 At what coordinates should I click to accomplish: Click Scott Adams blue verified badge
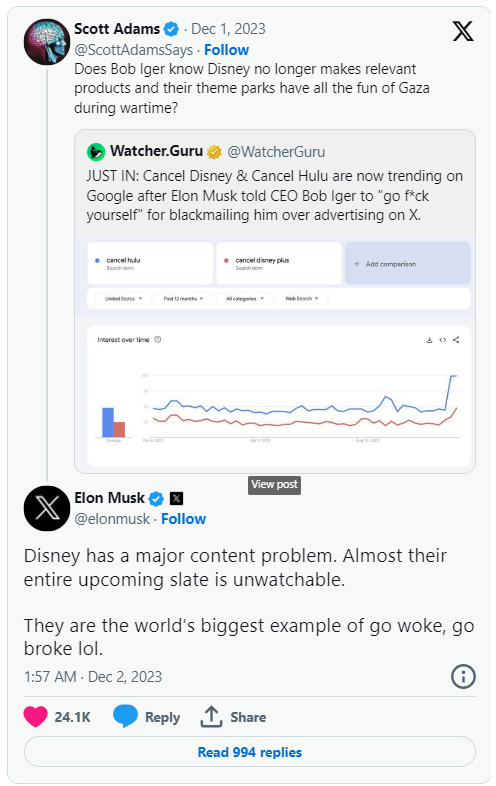[172, 29]
